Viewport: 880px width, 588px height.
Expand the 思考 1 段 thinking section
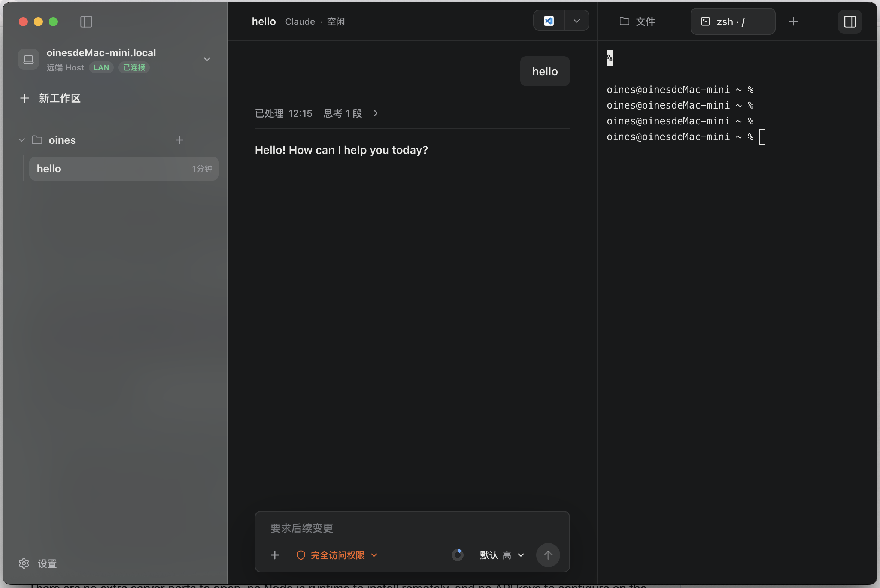point(351,113)
